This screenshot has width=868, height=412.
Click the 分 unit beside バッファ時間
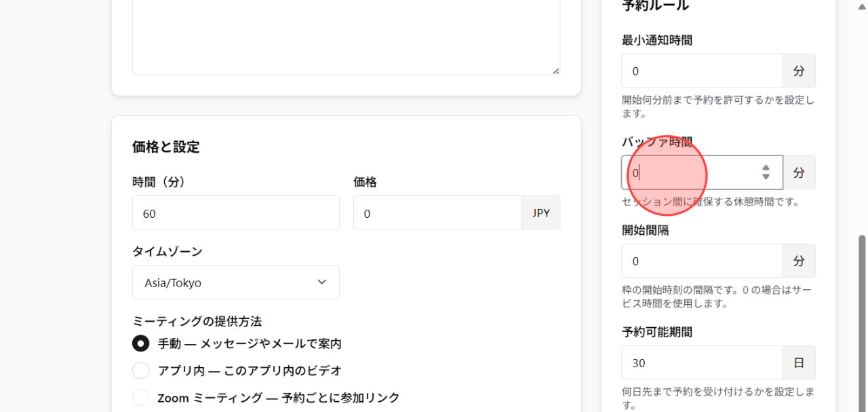[x=799, y=172]
